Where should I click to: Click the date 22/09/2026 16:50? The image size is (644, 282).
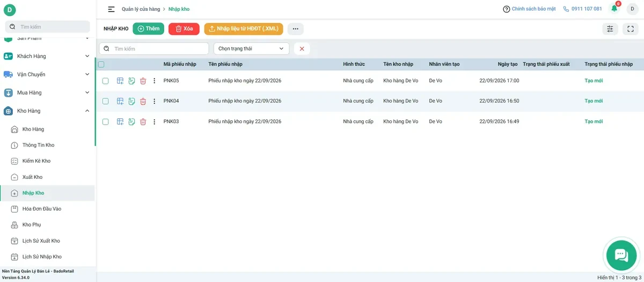[499, 101]
